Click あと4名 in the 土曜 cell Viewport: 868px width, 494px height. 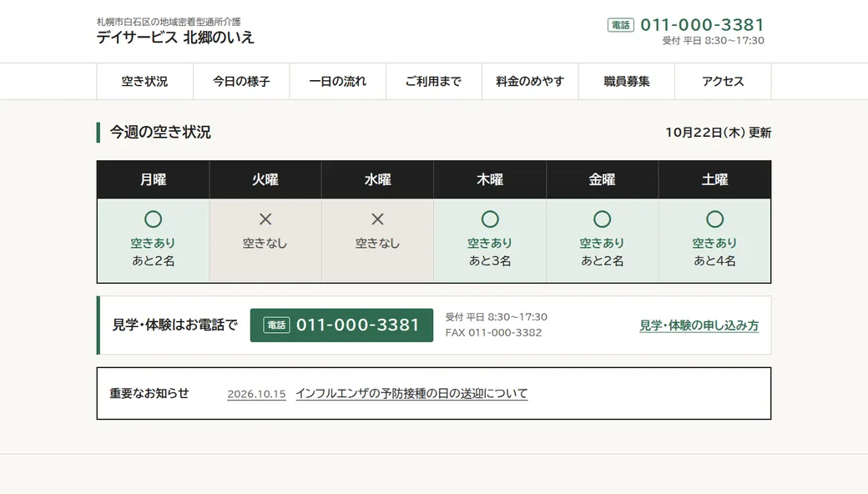[714, 260]
